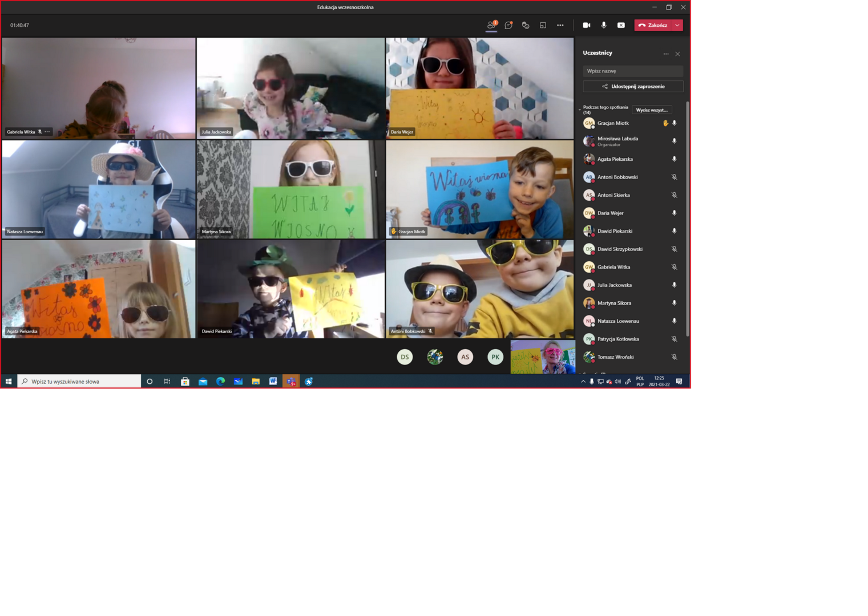
Task: Open the dropdown arrow next to Zakończ
Action: coord(677,25)
